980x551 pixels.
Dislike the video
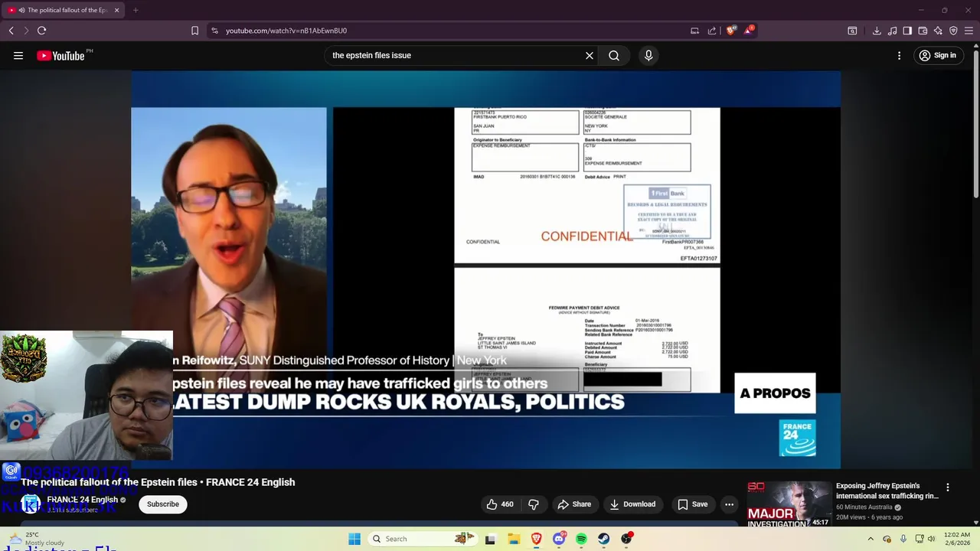tap(534, 504)
